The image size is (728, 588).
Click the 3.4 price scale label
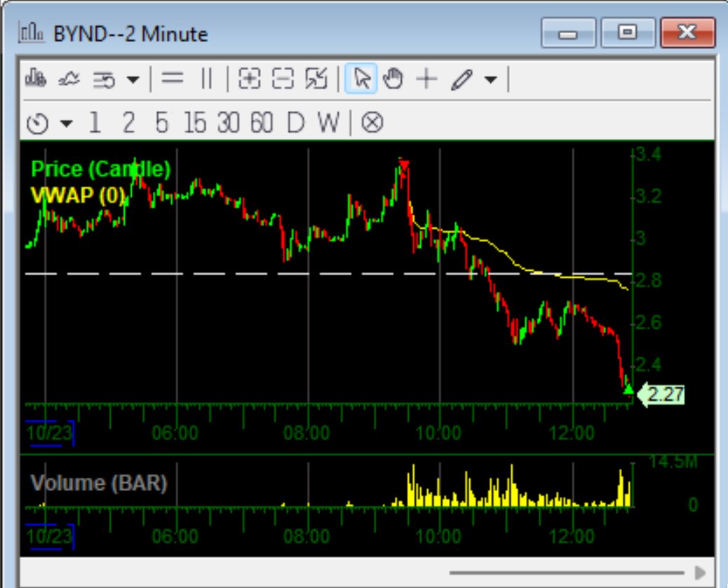(648, 154)
